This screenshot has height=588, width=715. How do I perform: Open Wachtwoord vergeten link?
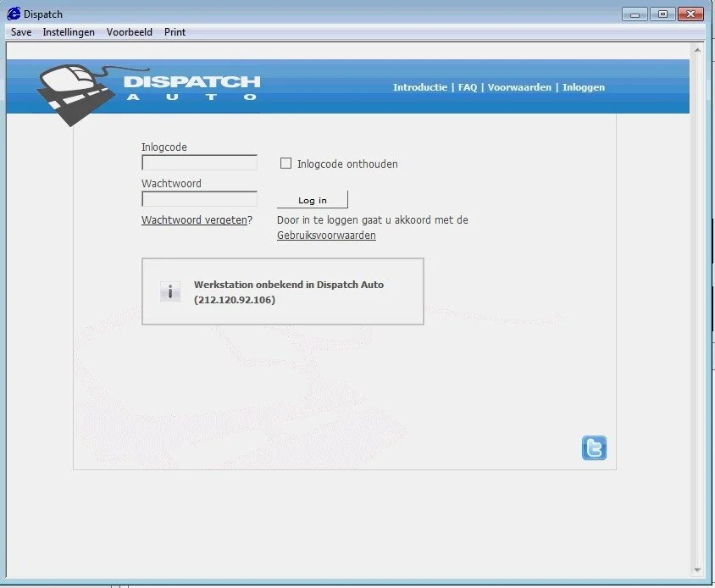coord(194,220)
